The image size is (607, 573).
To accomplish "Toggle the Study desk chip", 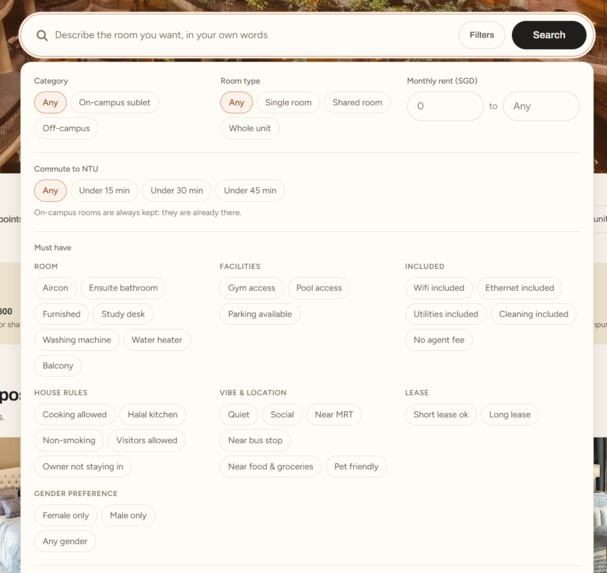I will (x=123, y=314).
